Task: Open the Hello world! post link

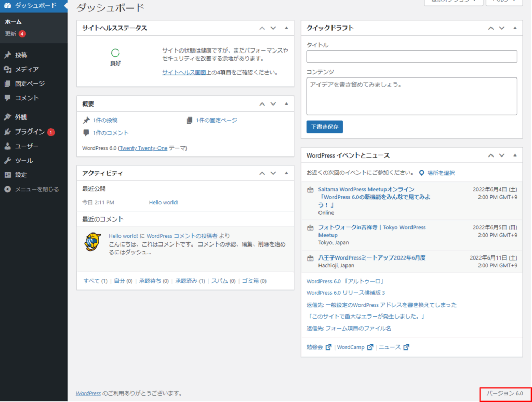Action: (x=164, y=202)
